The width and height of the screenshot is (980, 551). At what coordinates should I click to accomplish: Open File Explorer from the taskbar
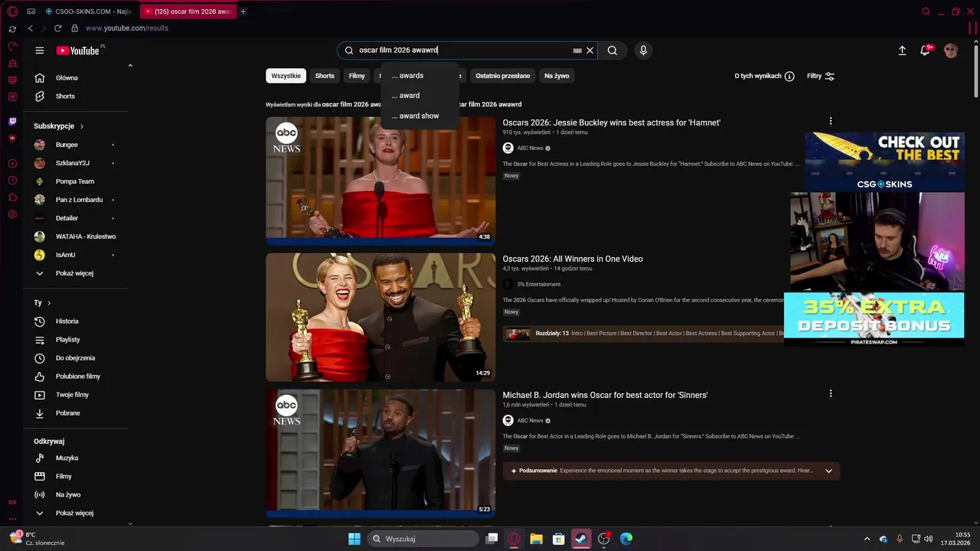pos(537,539)
